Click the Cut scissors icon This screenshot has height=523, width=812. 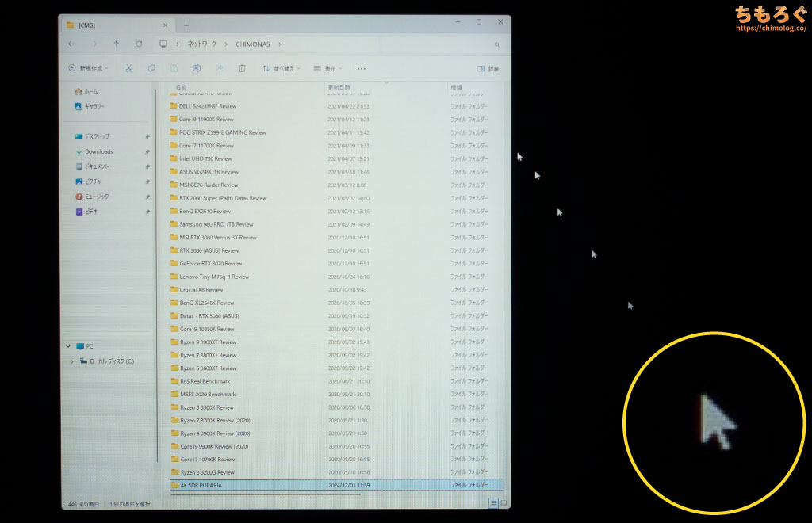[x=129, y=68]
